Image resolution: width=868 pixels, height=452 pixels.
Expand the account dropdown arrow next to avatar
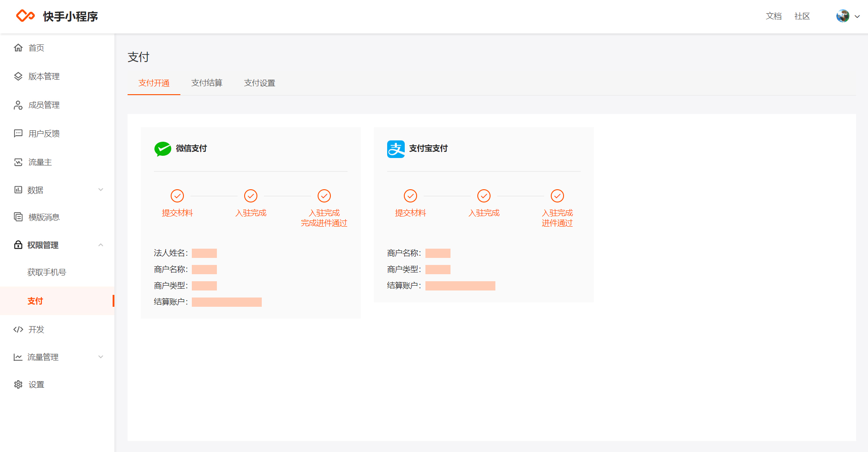(857, 16)
